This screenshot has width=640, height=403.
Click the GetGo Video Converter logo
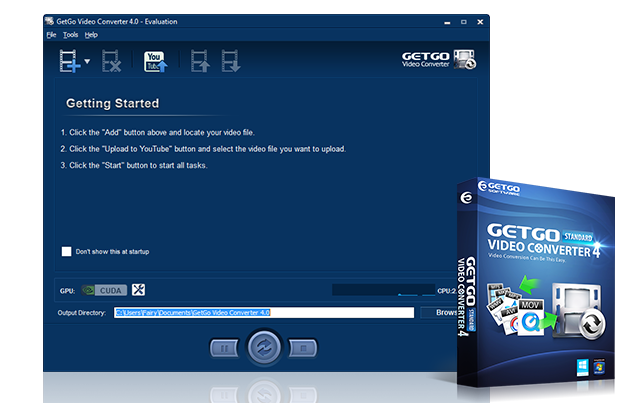point(439,59)
